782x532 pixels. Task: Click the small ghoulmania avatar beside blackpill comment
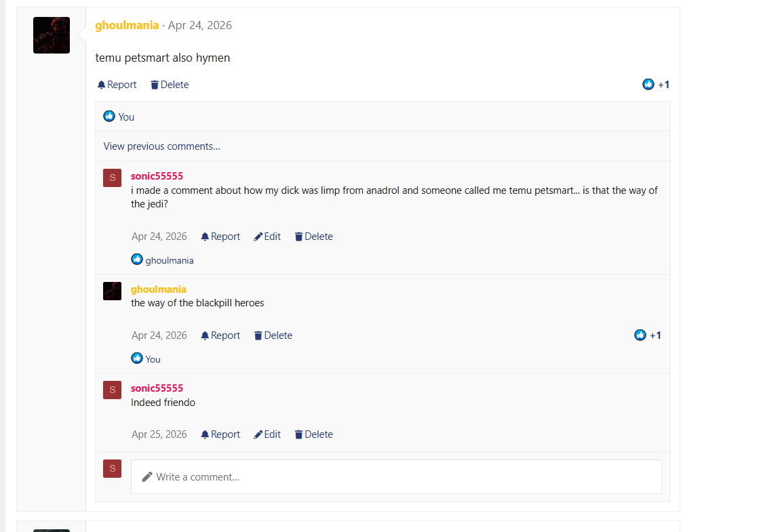(x=112, y=291)
